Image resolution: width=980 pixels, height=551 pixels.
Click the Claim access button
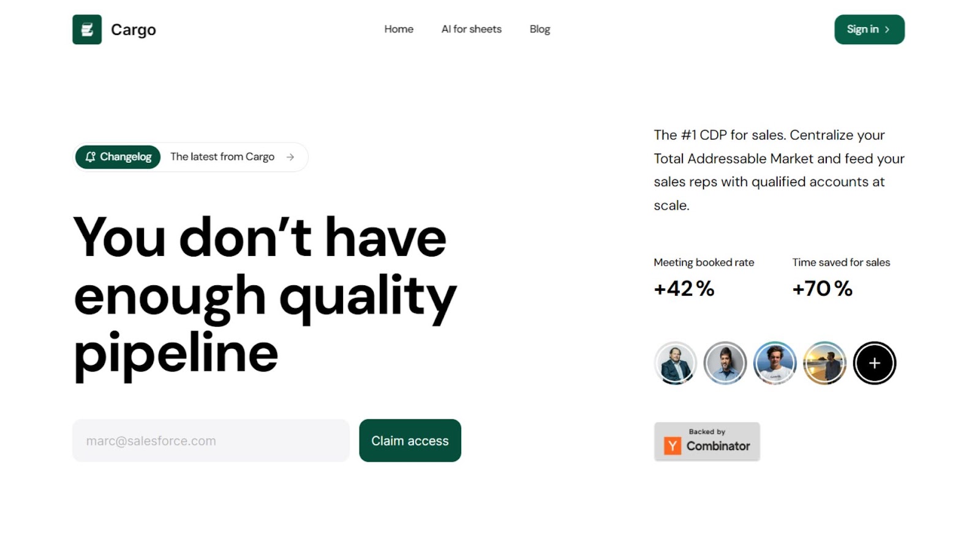[410, 441]
